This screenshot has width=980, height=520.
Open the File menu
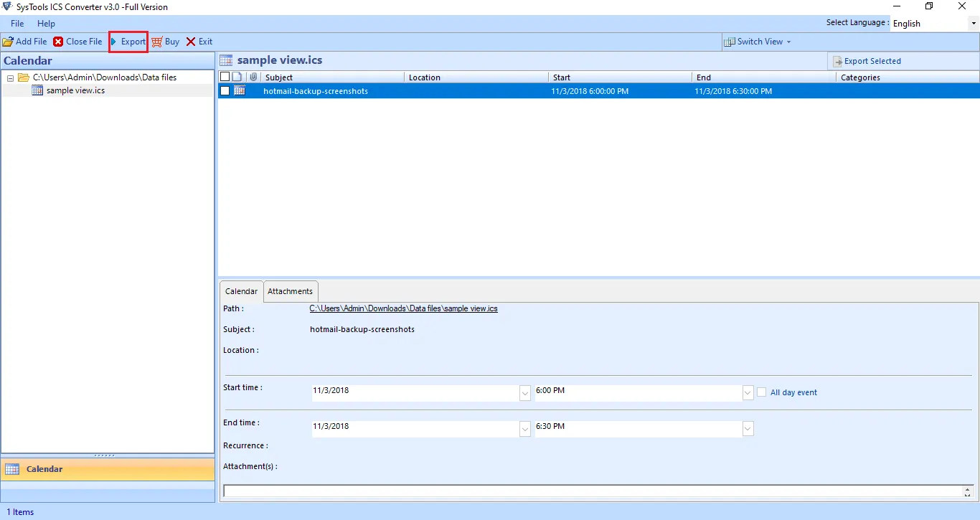[17, 24]
